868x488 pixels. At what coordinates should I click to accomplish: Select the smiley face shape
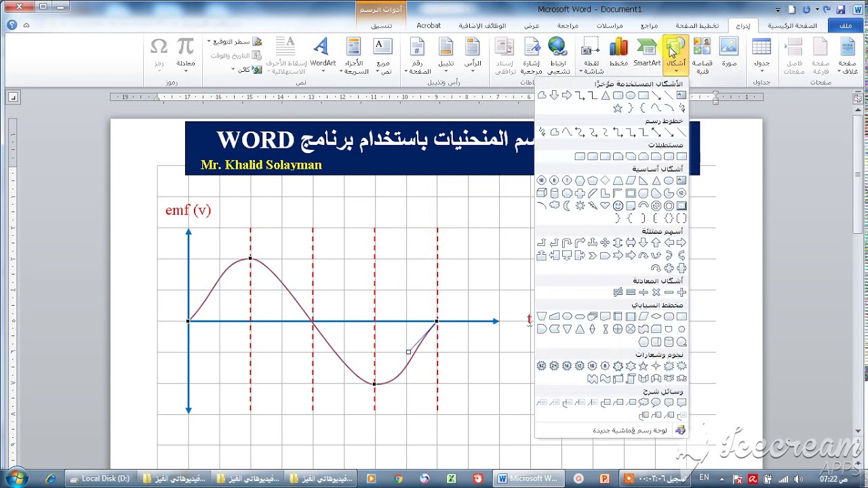coord(618,205)
